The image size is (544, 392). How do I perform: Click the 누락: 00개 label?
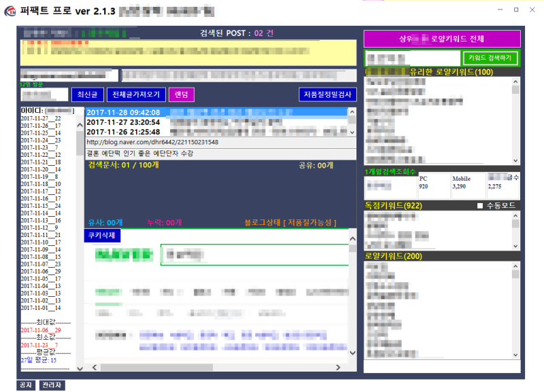point(165,223)
